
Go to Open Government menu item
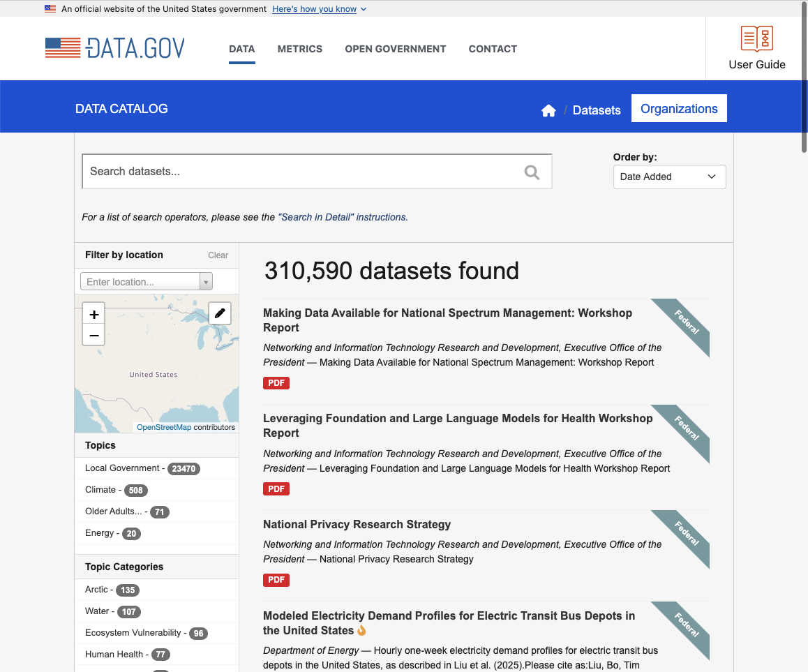pos(395,49)
